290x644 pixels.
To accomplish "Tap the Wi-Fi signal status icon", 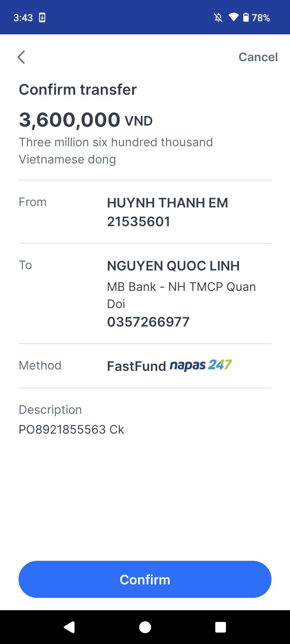I will point(233,17).
